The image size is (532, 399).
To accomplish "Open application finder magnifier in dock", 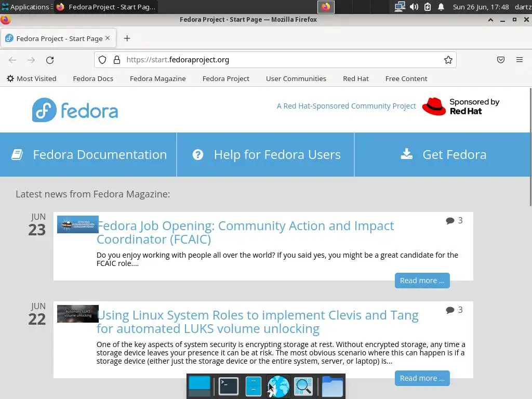I will pyautogui.click(x=303, y=386).
